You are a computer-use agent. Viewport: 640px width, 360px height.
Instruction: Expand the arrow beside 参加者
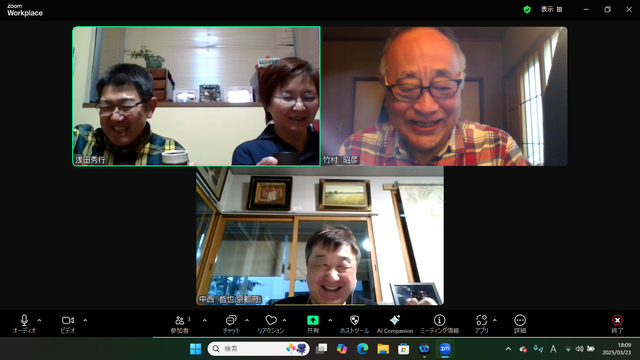[x=204, y=320]
